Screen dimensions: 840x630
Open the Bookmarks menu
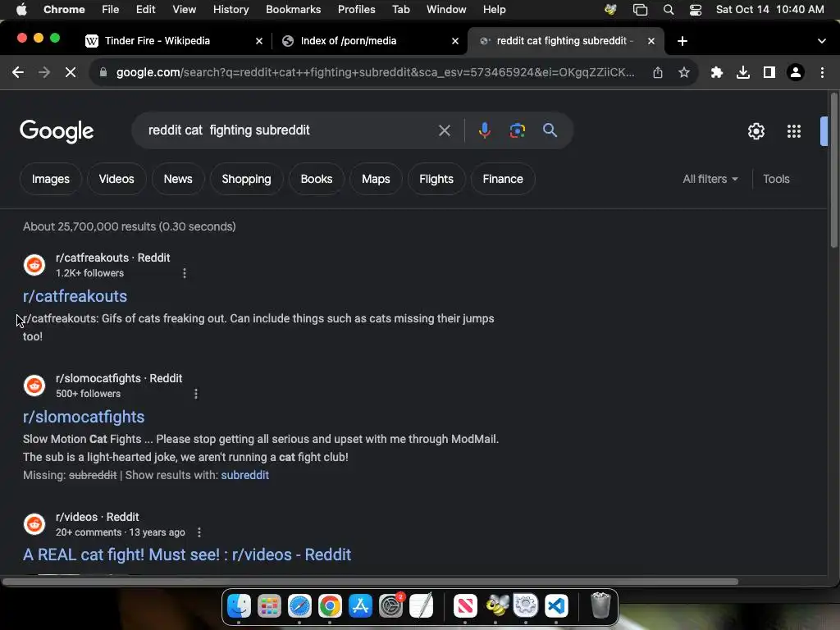click(293, 9)
